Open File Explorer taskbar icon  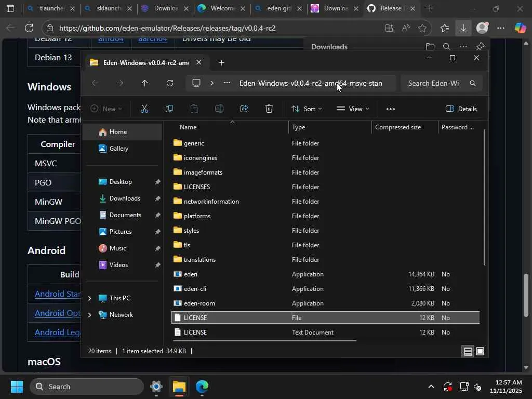tap(179, 387)
